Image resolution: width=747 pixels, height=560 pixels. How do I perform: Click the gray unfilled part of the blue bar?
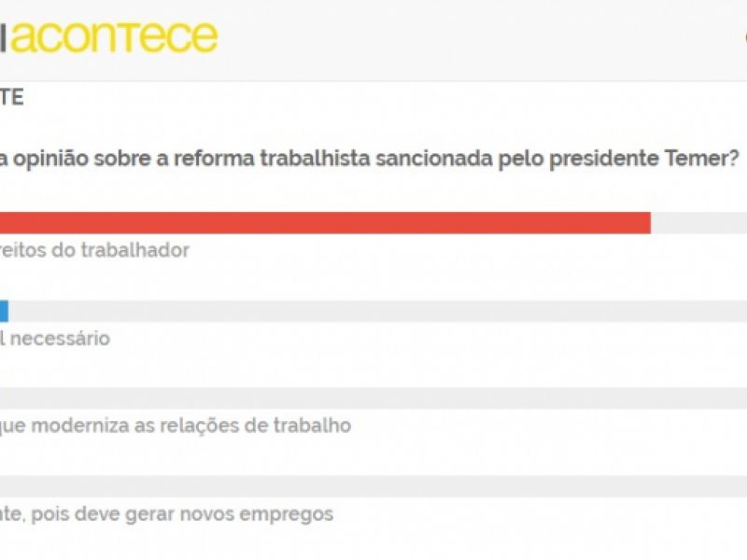(373, 311)
